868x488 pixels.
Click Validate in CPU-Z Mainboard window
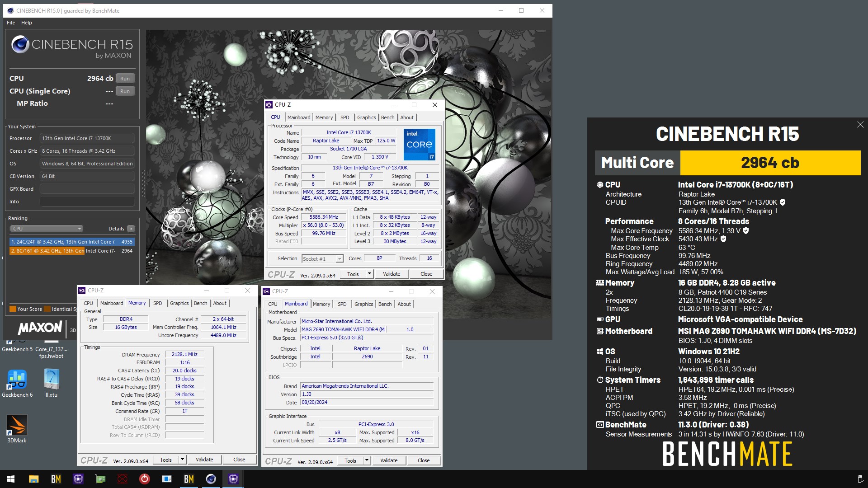coord(389,460)
